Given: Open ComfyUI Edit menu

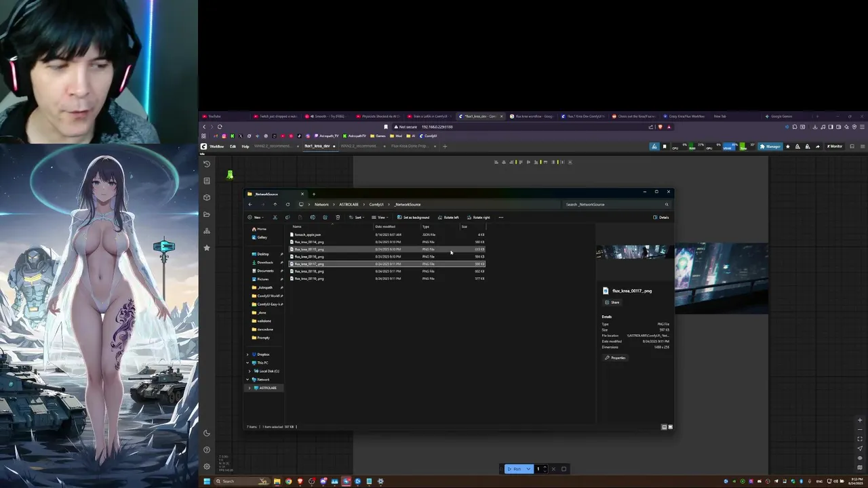Looking at the screenshot, I should point(233,146).
